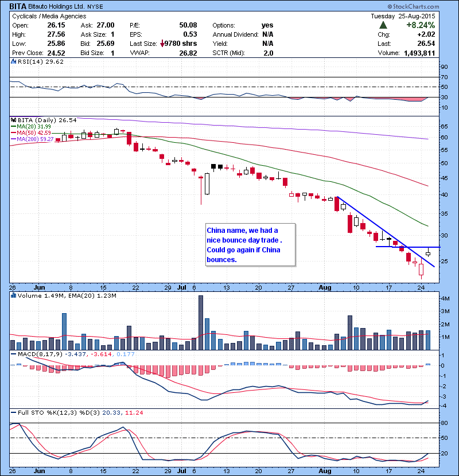Click the last white candlestick on Aug 25

[x=427, y=253]
